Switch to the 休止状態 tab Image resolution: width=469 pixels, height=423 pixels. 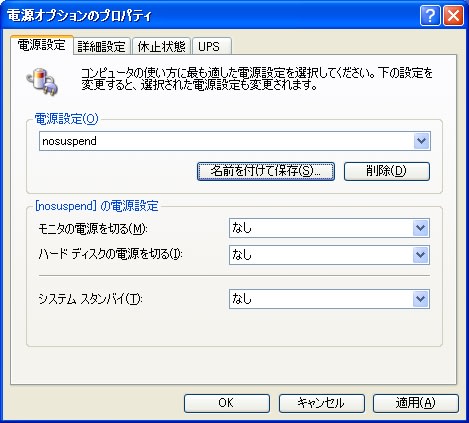point(161,46)
